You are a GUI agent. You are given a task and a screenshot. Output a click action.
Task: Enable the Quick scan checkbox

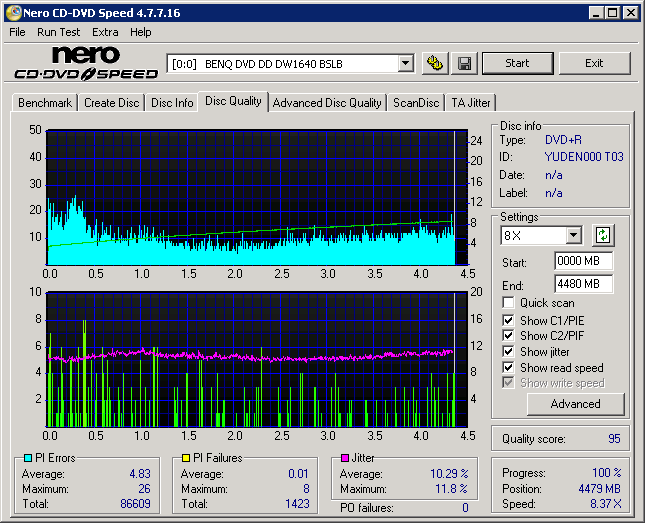(x=509, y=303)
